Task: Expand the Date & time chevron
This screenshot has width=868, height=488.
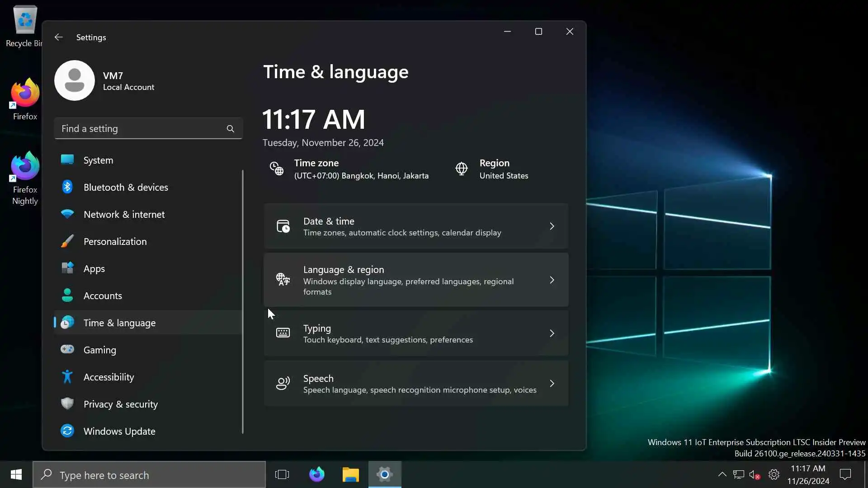Action: pos(552,226)
